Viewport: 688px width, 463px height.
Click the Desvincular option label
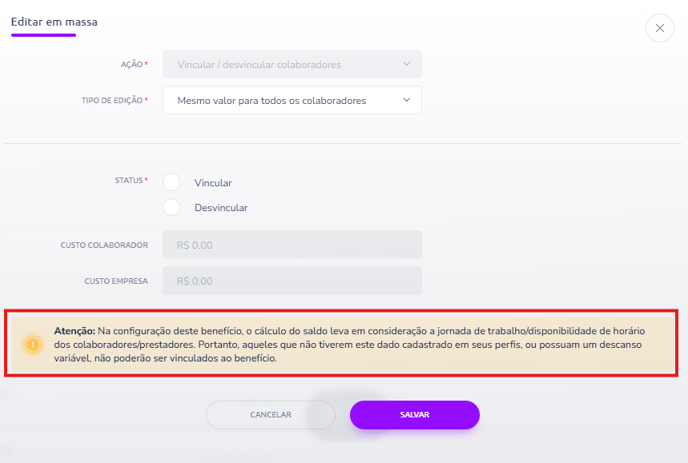[x=221, y=208]
